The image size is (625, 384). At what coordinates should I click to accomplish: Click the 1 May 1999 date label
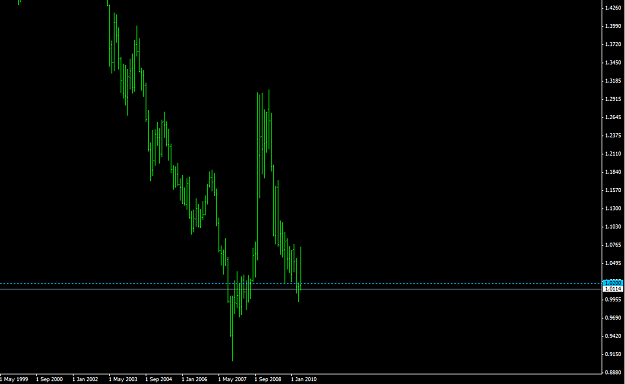(14, 379)
